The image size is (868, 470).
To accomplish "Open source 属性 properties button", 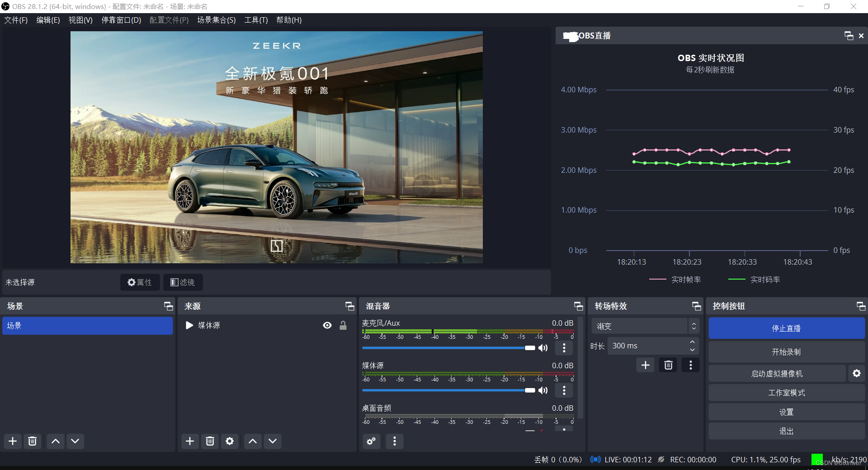I will point(140,282).
